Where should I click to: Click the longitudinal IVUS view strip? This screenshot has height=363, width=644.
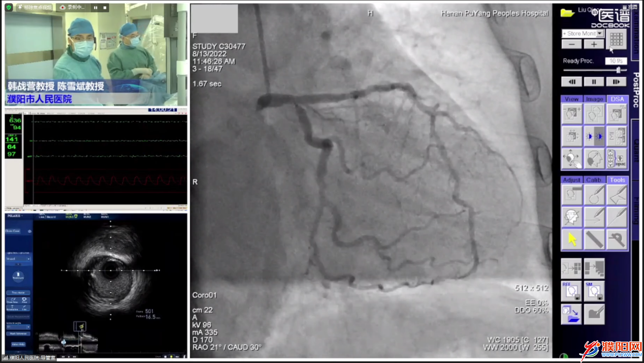pos(68,342)
